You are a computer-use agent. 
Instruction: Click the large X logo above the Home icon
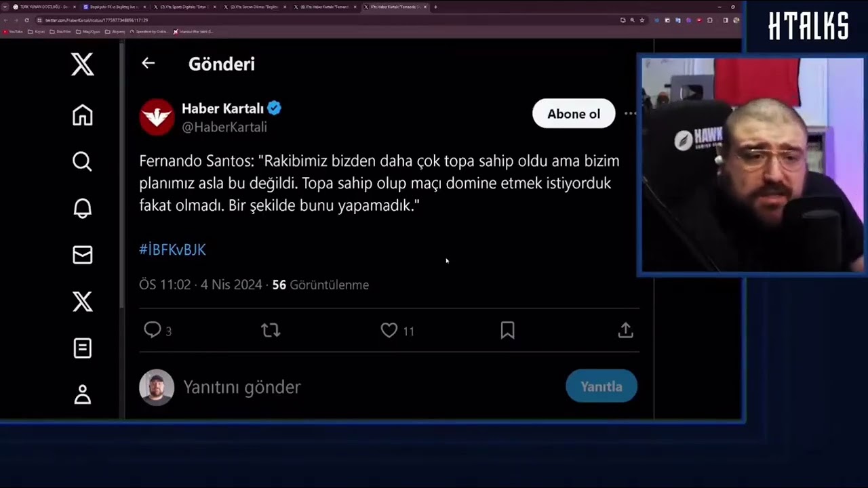click(82, 64)
